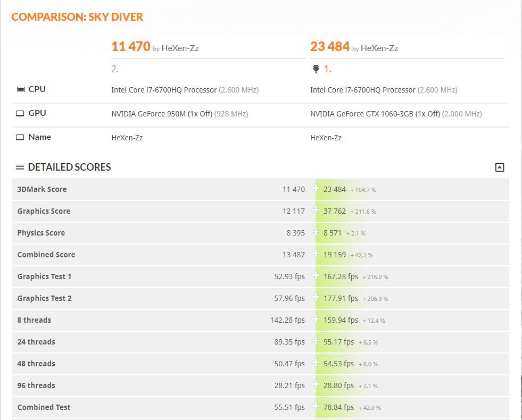Click the plus icon in 24 threads row
Image resolution: width=522 pixels, height=420 pixels.
pyautogui.click(x=315, y=341)
